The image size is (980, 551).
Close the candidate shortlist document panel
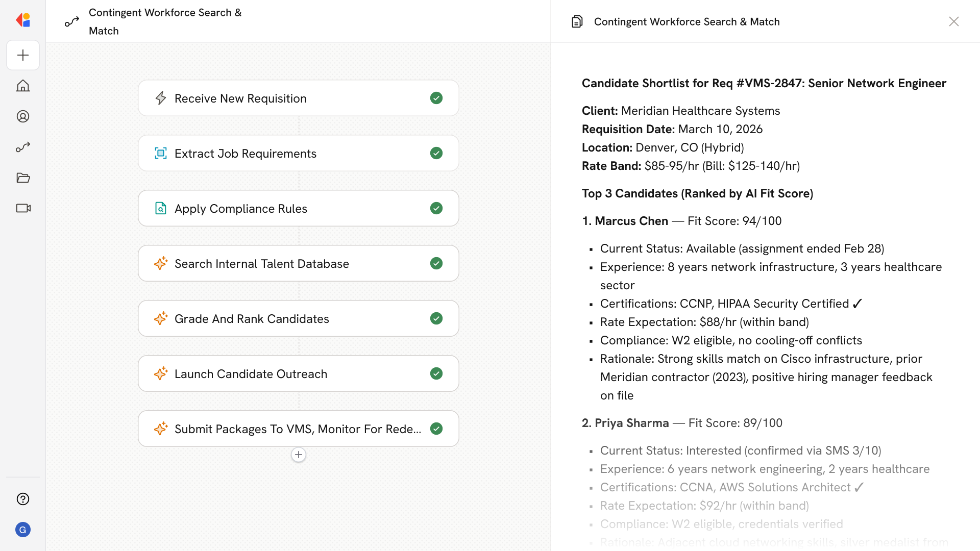click(x=953, y=21)
